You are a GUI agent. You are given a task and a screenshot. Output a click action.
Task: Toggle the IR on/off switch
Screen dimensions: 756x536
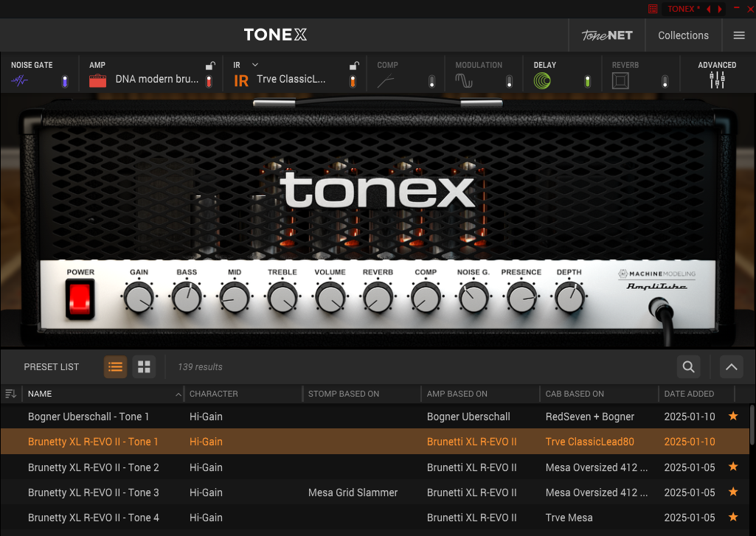point(353,81)
